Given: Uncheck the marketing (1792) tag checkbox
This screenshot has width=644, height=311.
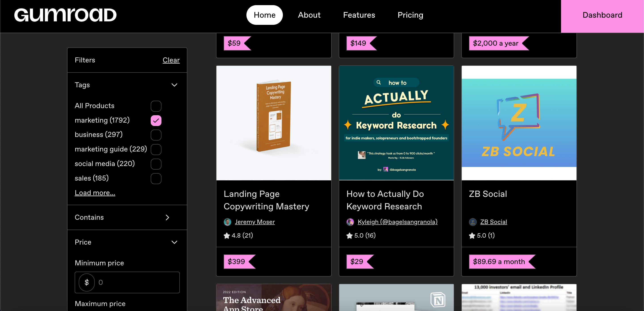Looking at the screenshot, I should [x=156, y=120].
